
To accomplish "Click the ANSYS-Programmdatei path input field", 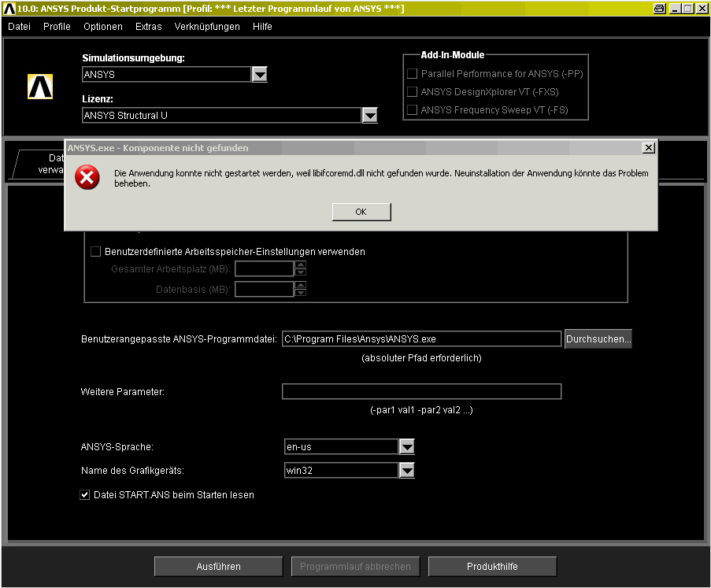I will coord(422,338).
